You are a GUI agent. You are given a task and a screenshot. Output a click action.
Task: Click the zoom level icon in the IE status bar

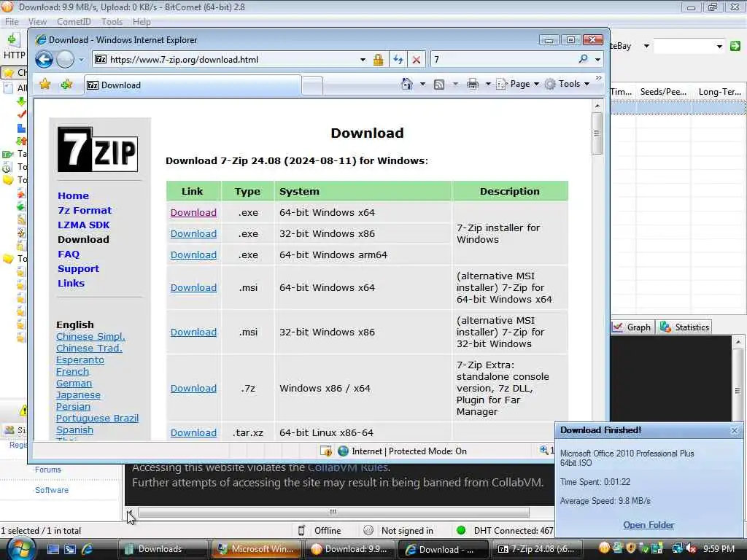(x=543, y=450)
